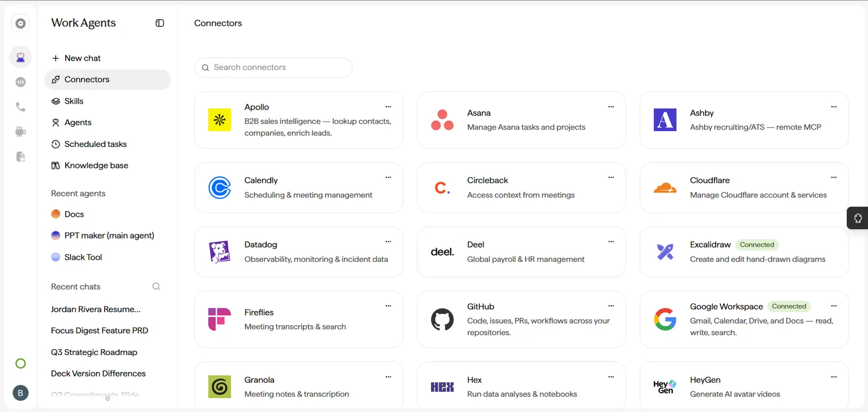This screenshot has height=412, width=868.
Task: Open HeyGen card more options menu
Action: 834,377
